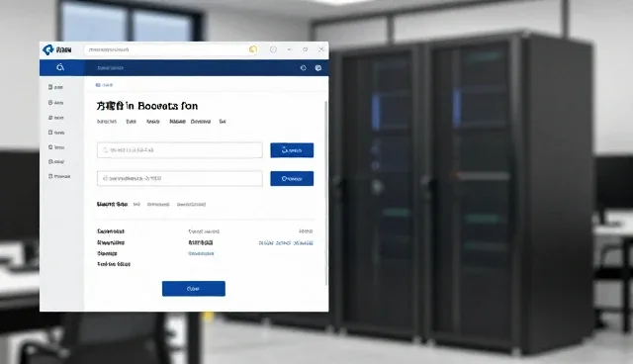633x364 pixels.
Task: Click the yellow icon inside the title bar field
Action: click(253, 49)
